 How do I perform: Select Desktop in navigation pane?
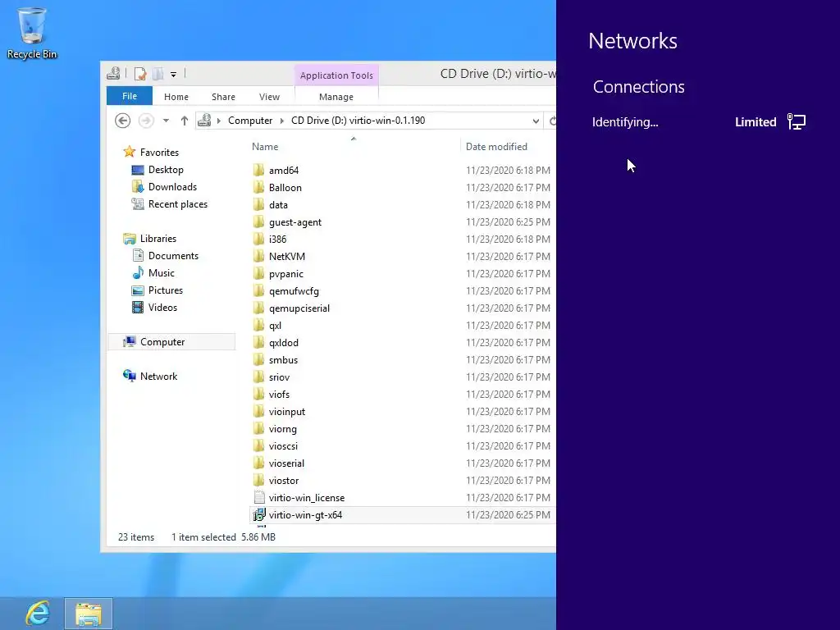click(x=166, y=170)
